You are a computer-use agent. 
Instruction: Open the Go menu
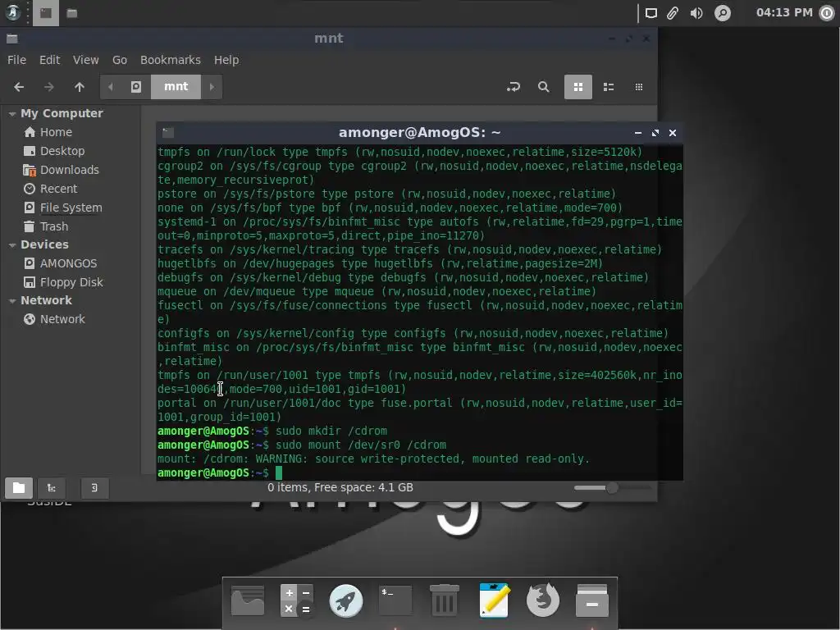(120, 60)
